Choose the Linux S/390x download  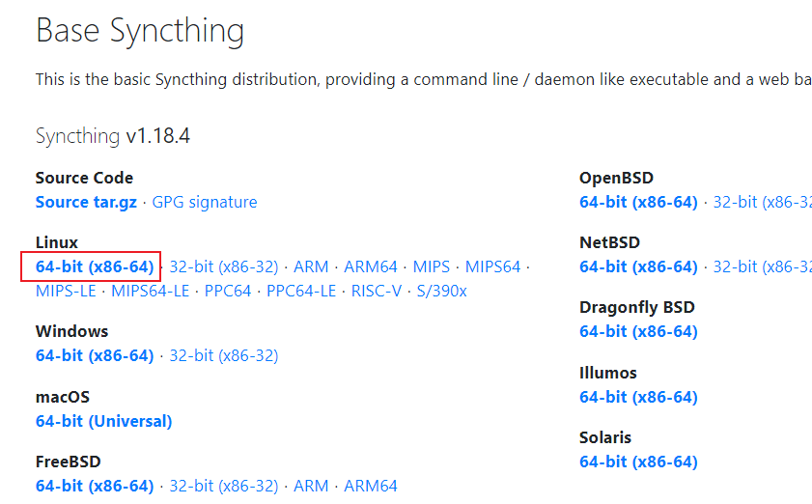[442, 291]
